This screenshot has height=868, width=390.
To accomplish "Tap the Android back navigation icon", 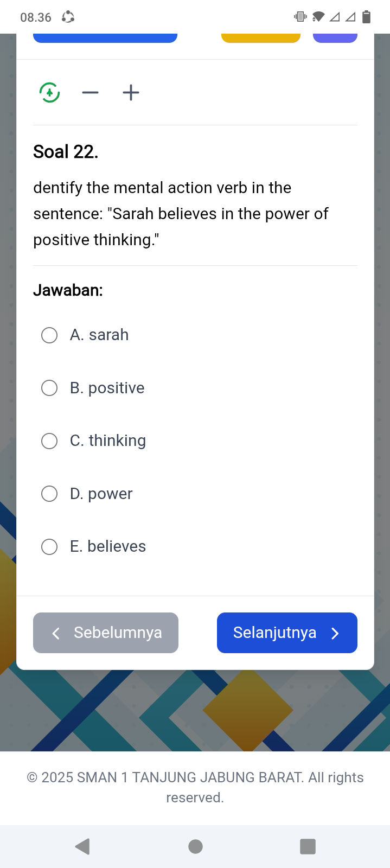I will [x=82, y=846].
